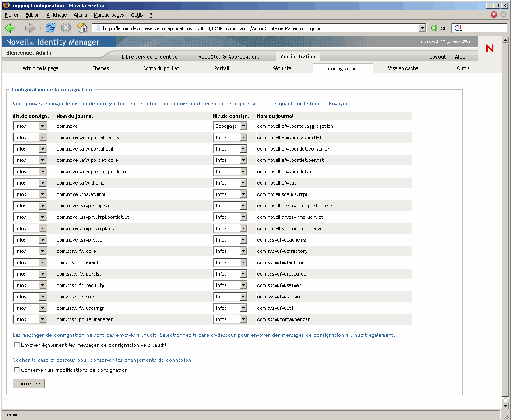
Task: Open the Edition menu
Action: tap(32, 15)
